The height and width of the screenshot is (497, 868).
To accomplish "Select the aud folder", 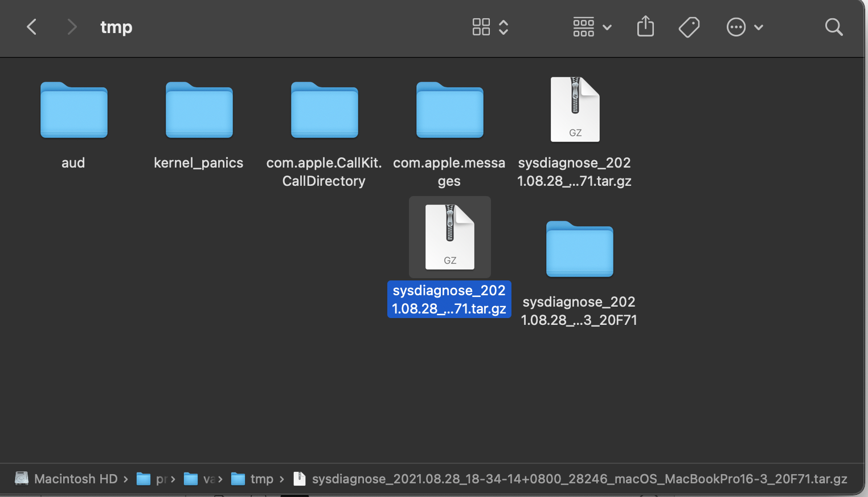I will coord(74,110).
